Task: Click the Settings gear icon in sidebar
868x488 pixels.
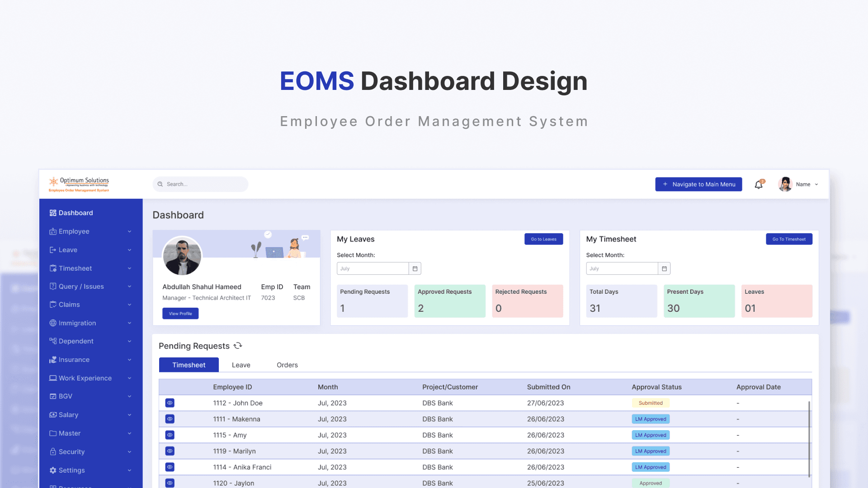Action: [53, 470]
